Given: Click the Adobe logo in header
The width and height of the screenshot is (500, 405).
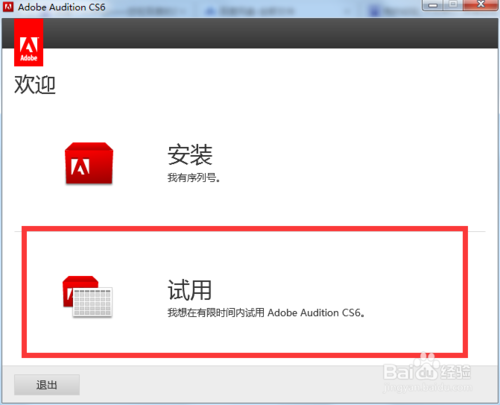Looking at the screenshot, I should tap(29, 42).
